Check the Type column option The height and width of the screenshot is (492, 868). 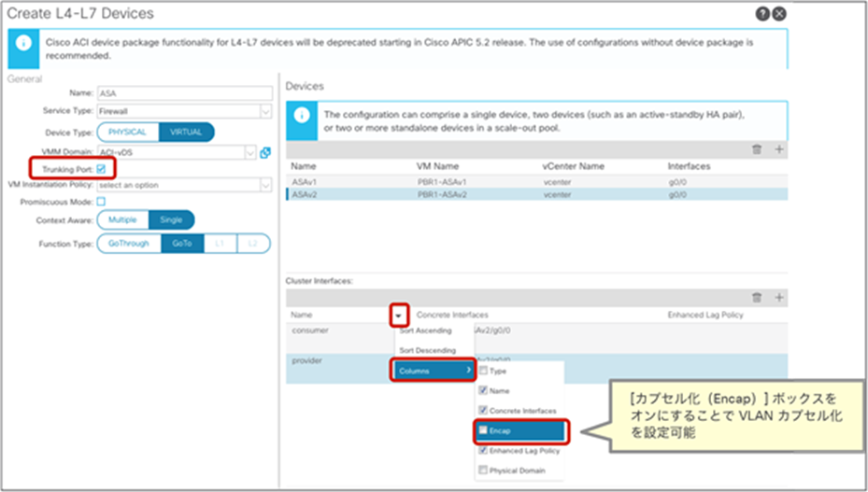click(x=483, y=371)
